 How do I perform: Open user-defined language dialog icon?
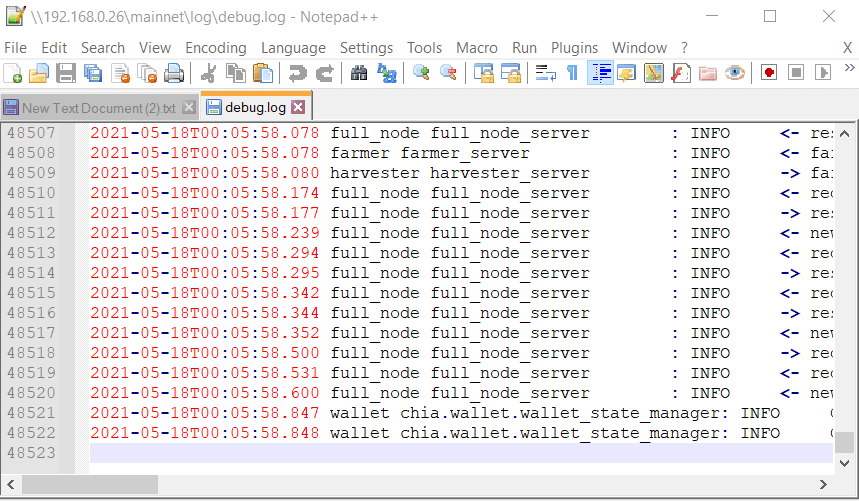[x=627, y=72]
